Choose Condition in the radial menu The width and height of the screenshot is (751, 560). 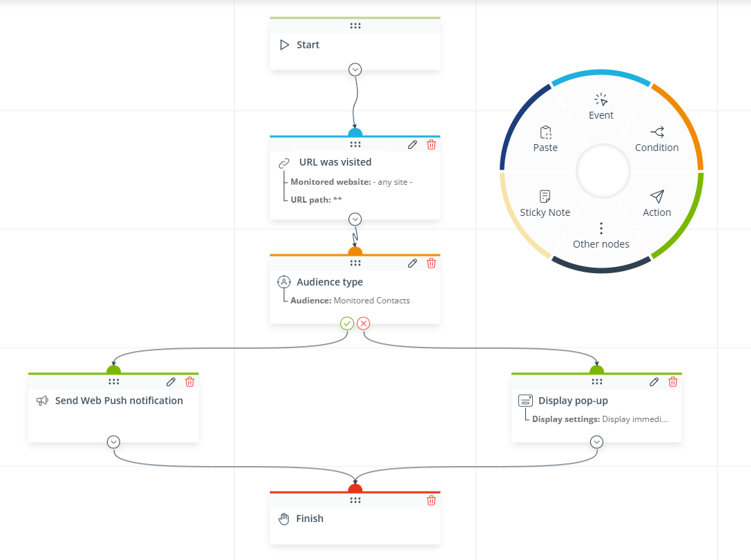656,139
